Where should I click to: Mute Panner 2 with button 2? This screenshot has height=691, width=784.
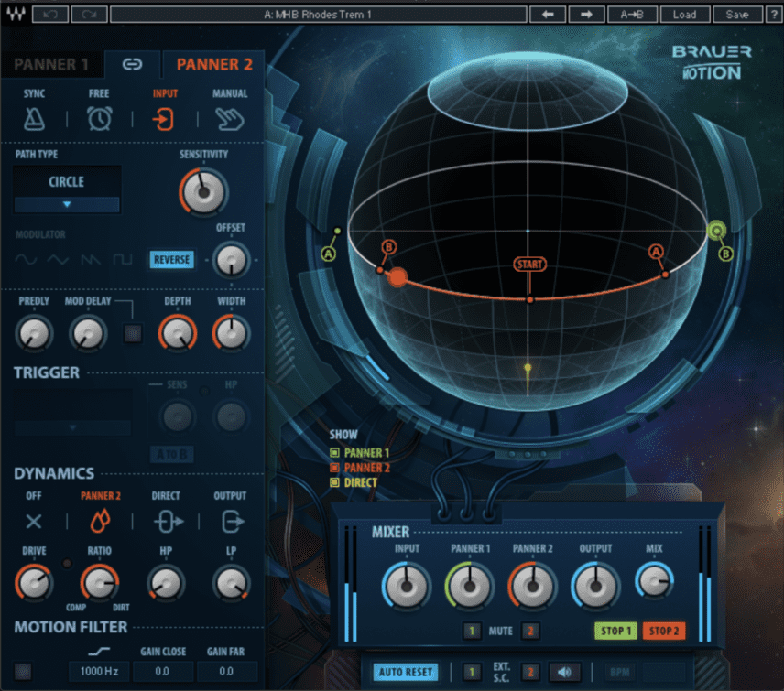[x=530, y=631]
